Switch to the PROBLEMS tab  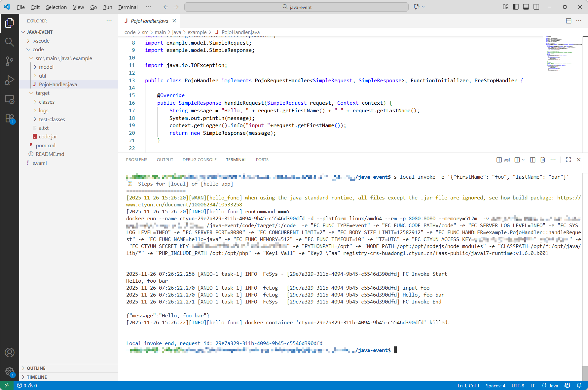tap(136, 160)
